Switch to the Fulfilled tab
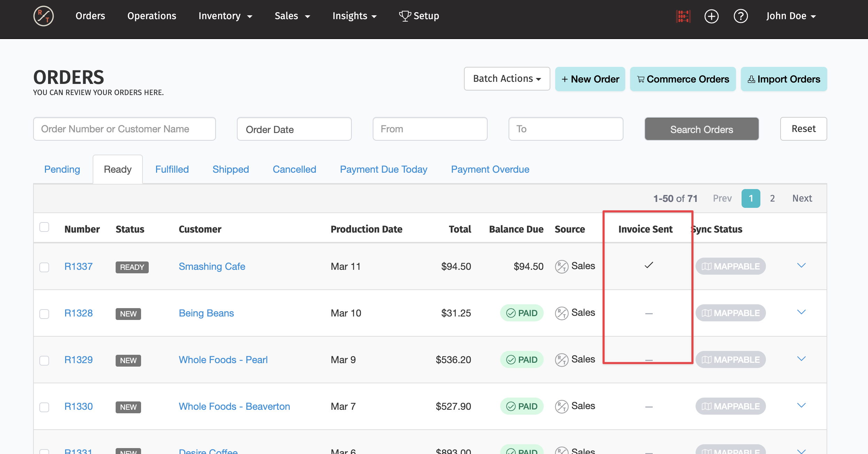Viewport: 868px width, 454px height. pyautogui.click(x=172, y=169)
